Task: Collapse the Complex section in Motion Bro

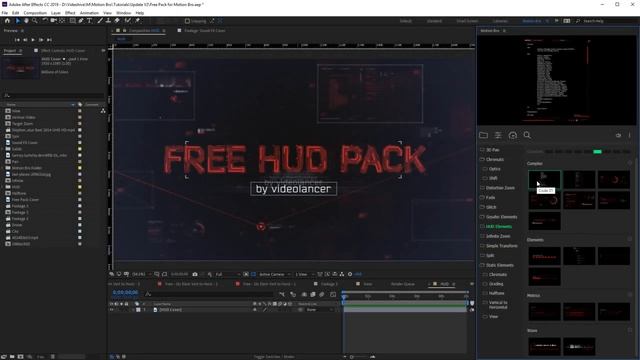Action: coord(630,163)
